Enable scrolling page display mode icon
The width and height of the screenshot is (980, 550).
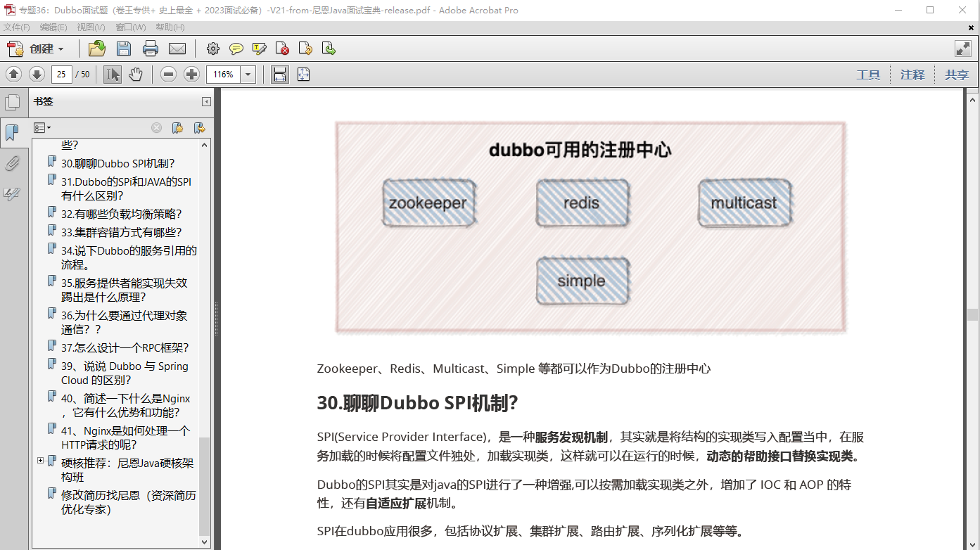point(280,74)
